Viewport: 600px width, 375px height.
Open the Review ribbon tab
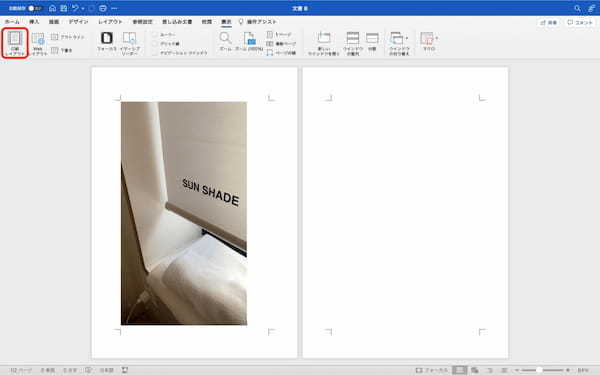tap(207, 22)
